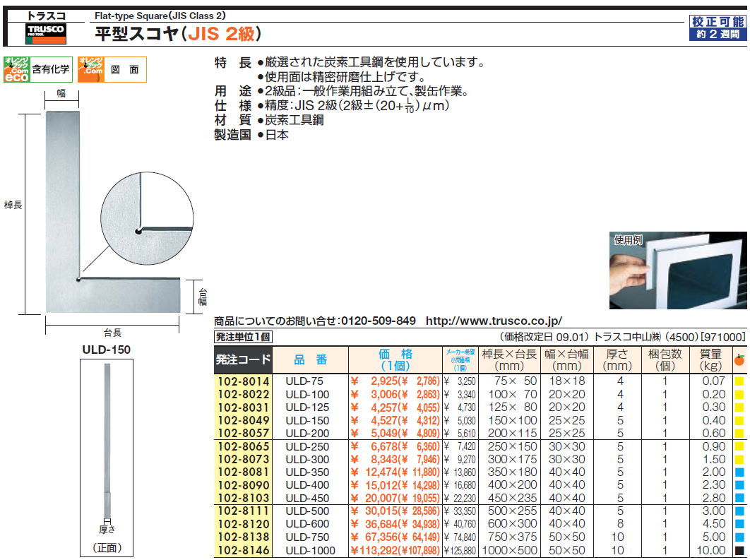Click the price revision date note 09.01
The width and height of the screenshot is (750, 560).
tap(544, 337)
